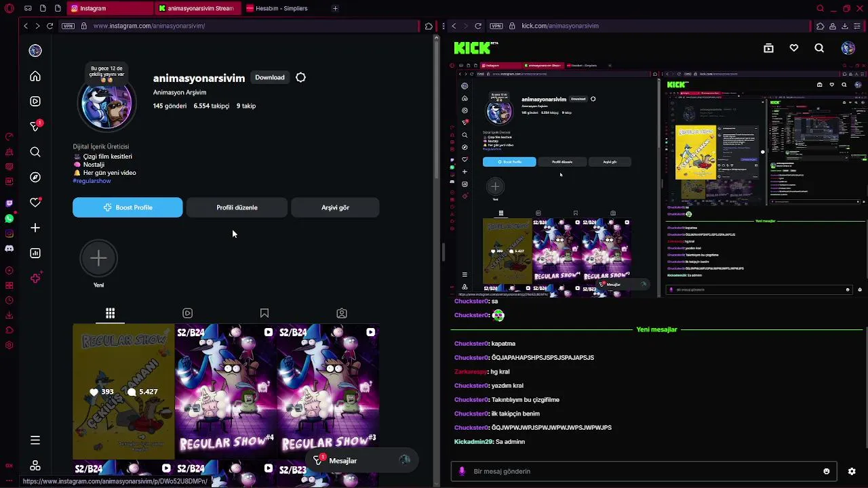
Task: Open Twitch in the Opera GX sidebar
Action: coord(9,203)
